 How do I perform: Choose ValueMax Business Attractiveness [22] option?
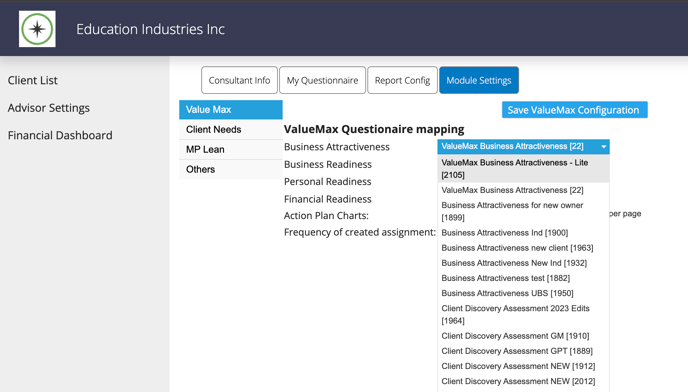pos(523,190)
